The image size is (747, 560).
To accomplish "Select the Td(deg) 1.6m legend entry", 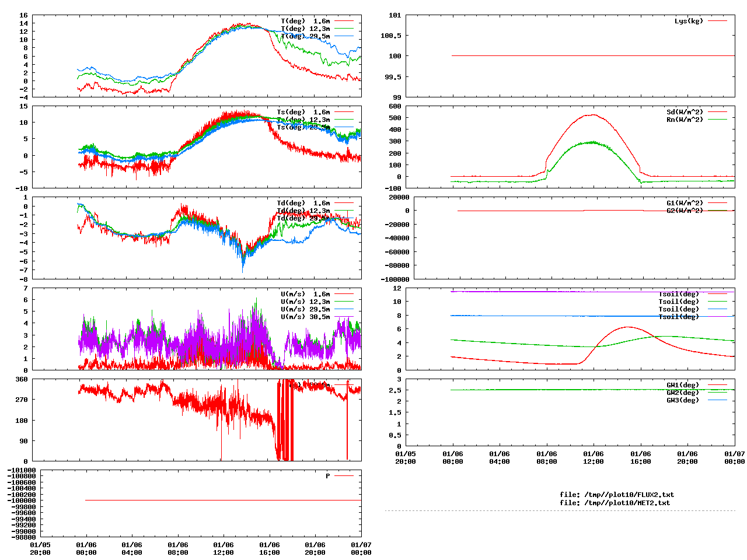I will [303, 203].
